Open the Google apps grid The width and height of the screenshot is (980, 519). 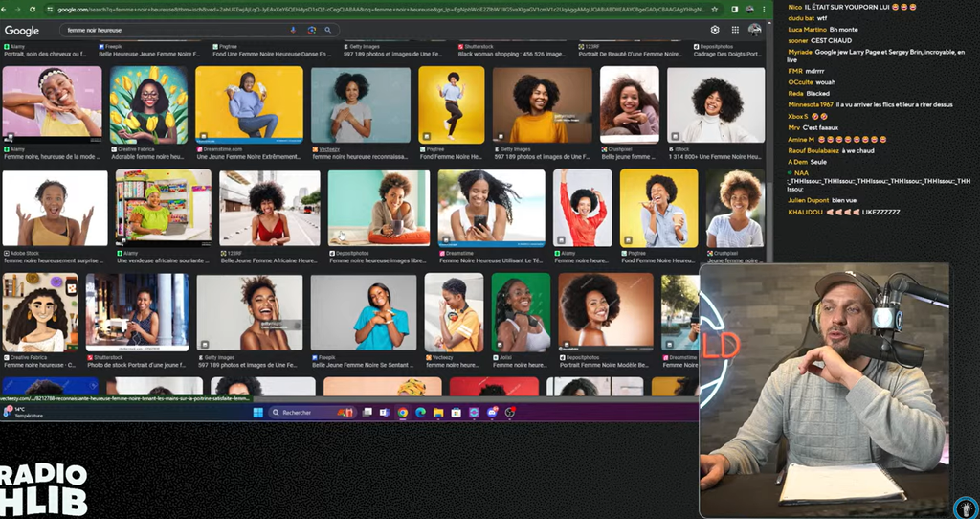click(x=734, y=31)
